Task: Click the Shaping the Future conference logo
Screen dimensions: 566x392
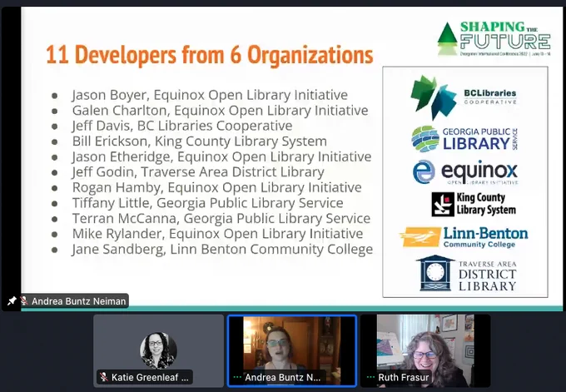Action: click(494, 38)
